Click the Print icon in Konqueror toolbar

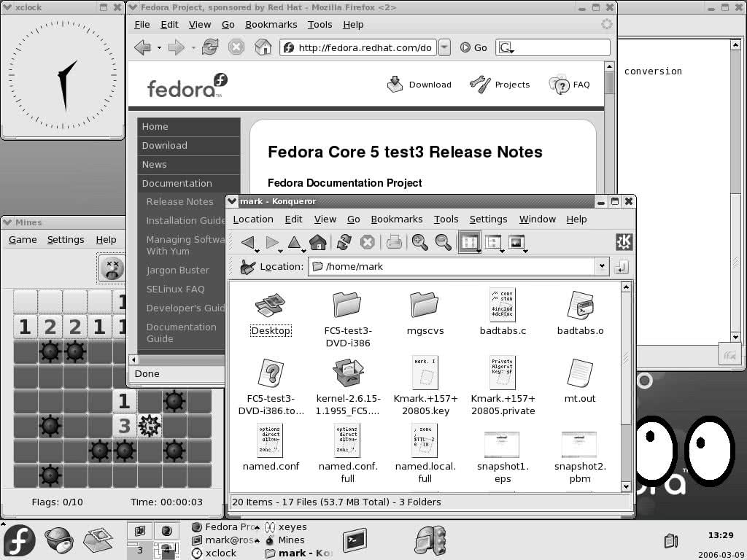tap(394, 242)
